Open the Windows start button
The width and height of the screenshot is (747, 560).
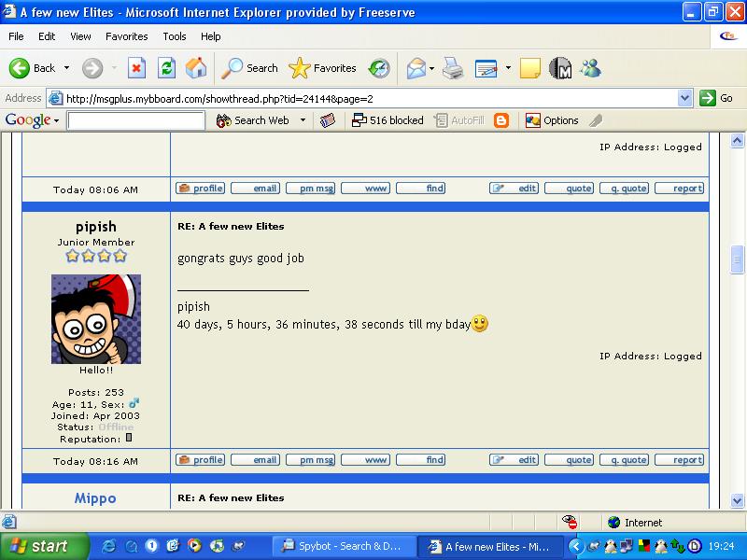pos(44,546)
